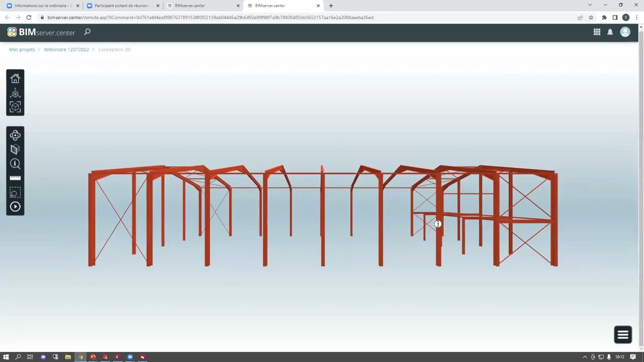Click the Conception 3D breadcrumb

pos(114,49)
